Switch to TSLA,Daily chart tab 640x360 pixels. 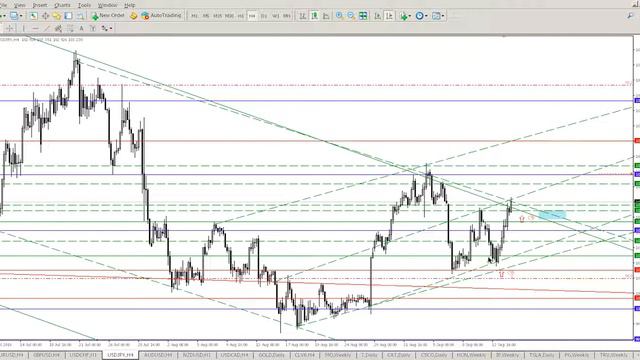click(x=542, y=355)
